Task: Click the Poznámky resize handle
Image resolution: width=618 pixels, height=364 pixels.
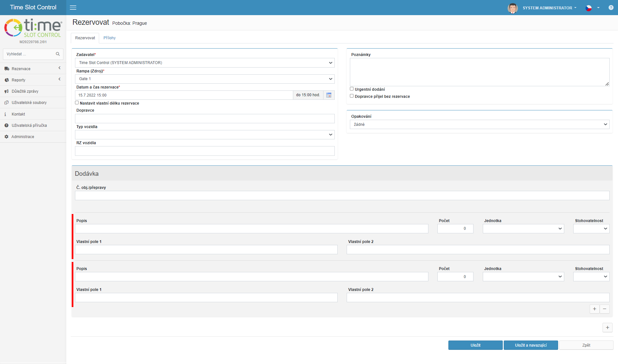Action: (x=607, y=84)
